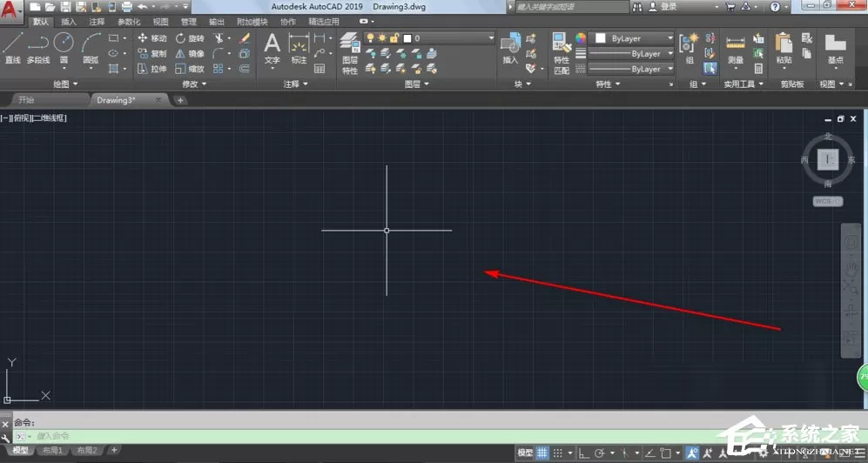Select the Circle (圆) tool

coord(64,49)
